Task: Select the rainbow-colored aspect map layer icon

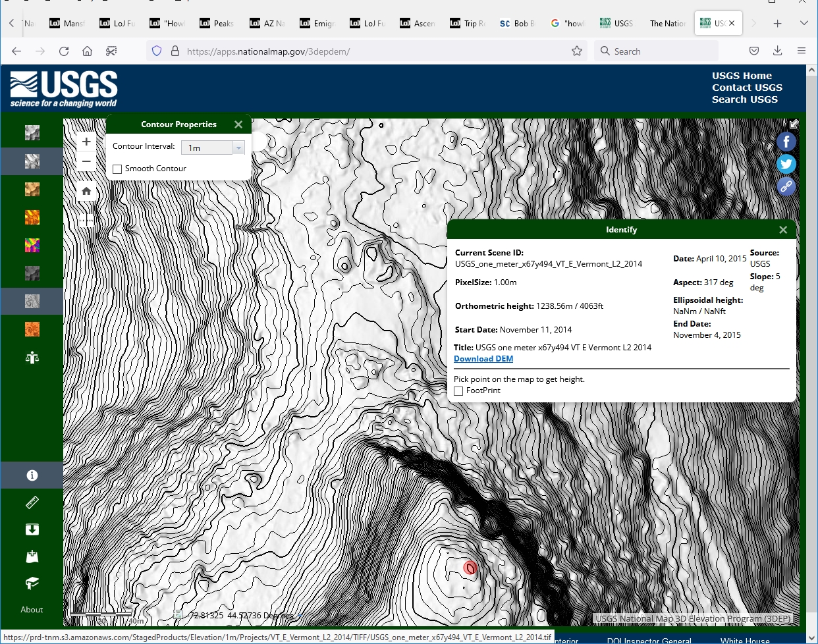Action: [32, 246]
